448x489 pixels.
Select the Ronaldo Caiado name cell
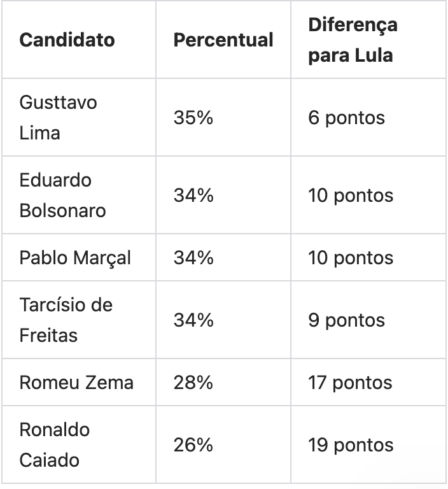click(x=55, y=445)
